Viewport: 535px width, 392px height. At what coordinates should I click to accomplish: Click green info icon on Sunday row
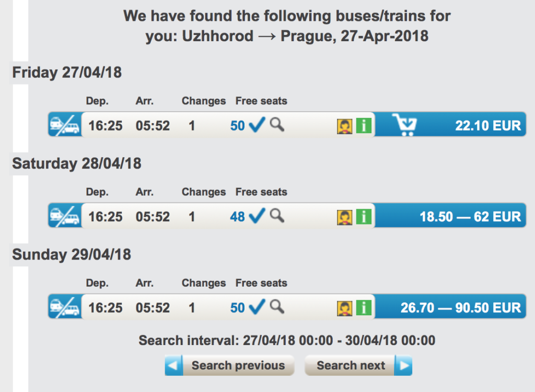(x=364, y=308)
